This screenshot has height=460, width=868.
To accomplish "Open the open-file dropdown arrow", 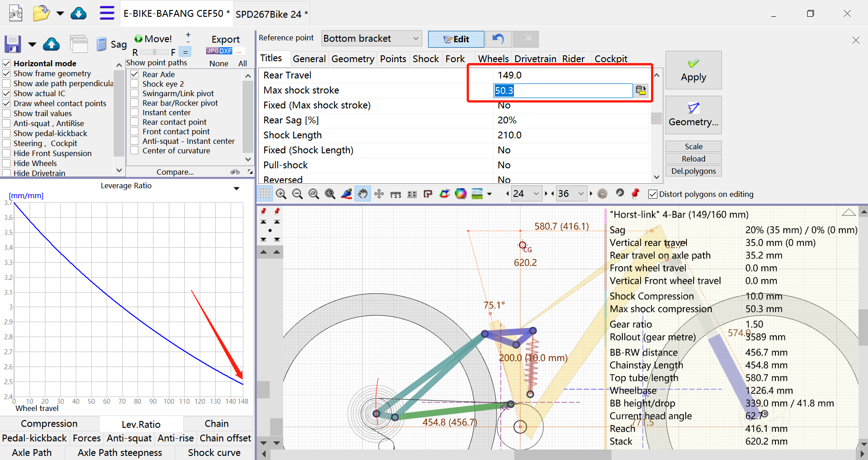I will tap(60, 13).
